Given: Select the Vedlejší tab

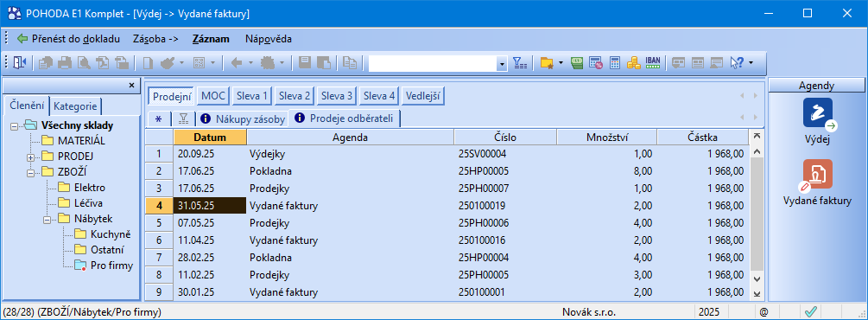Looking at the screenshot, I should [423, 95].
